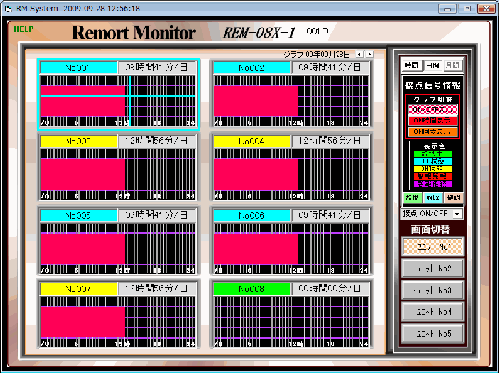Click the red bar in the No.006 graph
The height and width of the screenshot is (373, 499).
[x=256, y=248]
